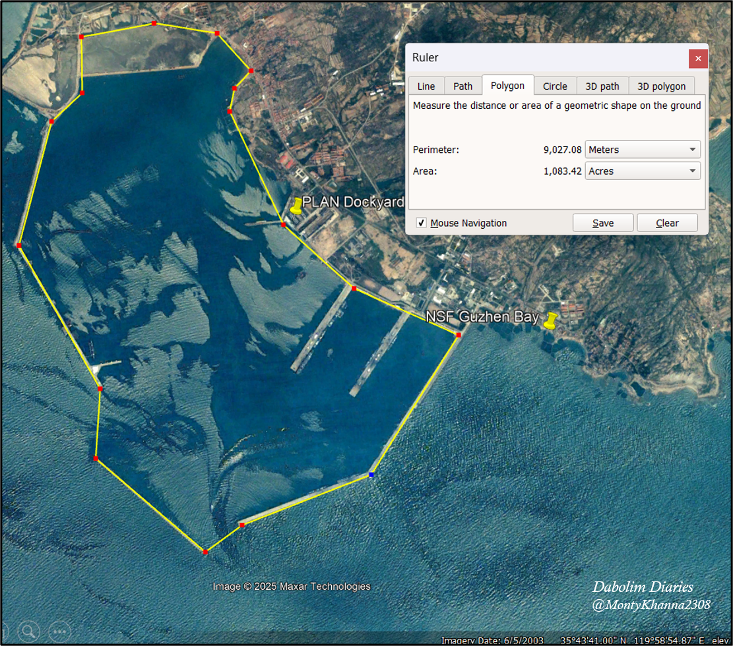Click the PLAN Dockyard placemark label
Image resolution: width=733 pixels, height=647 pixels.
[x=353, y=202]
